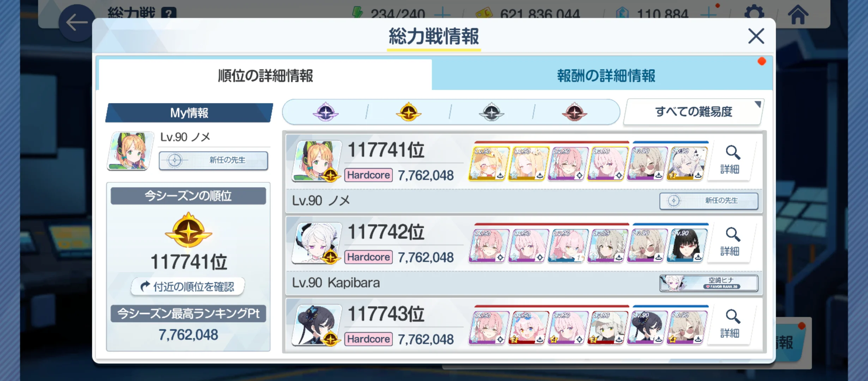Click Kapibara's player avatar thumbnail
This screenshot has height=381, width=868.
(317, 243)
